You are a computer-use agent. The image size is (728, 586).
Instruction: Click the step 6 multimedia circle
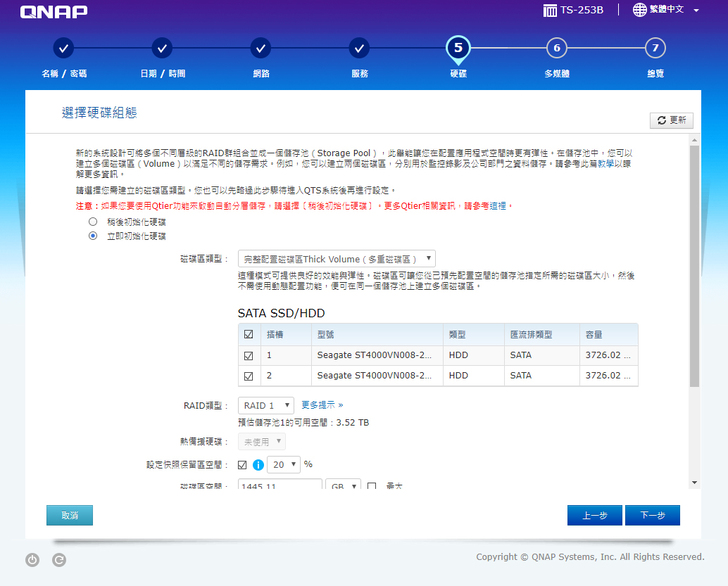556,48
